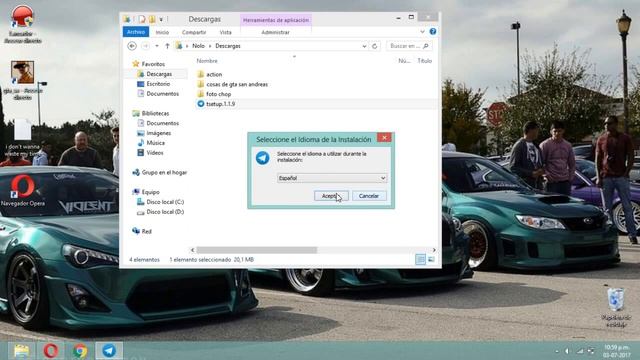Viewport: 640px width, 360px height.
Task: Expand the ribbon with the chevron
Action: (x=422, y=31)
